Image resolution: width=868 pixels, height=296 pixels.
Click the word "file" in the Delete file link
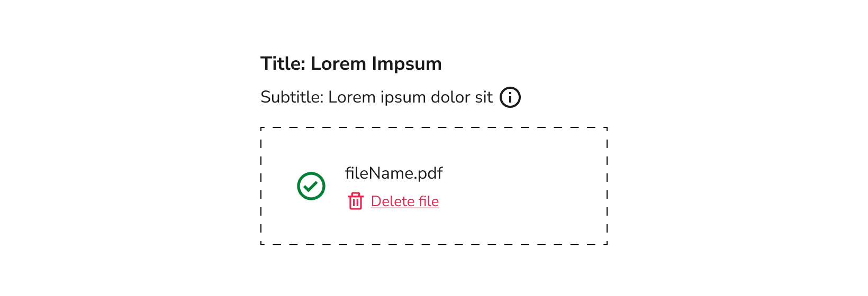[x=429, y=201]
